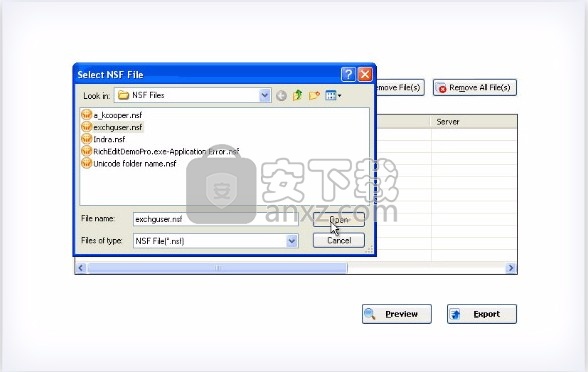Click the Remove All File(s) button
The height and width of the screenshot is (372, 588).
tap(475, 87)
